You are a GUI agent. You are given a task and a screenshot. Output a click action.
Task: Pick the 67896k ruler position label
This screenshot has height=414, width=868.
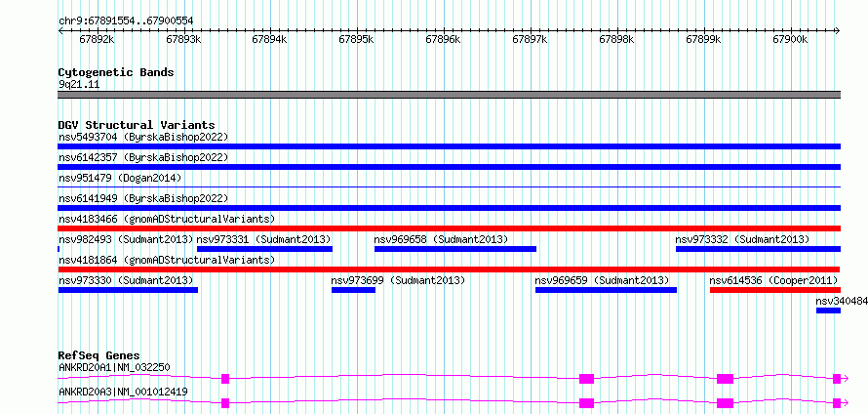(x=444, y=39)
